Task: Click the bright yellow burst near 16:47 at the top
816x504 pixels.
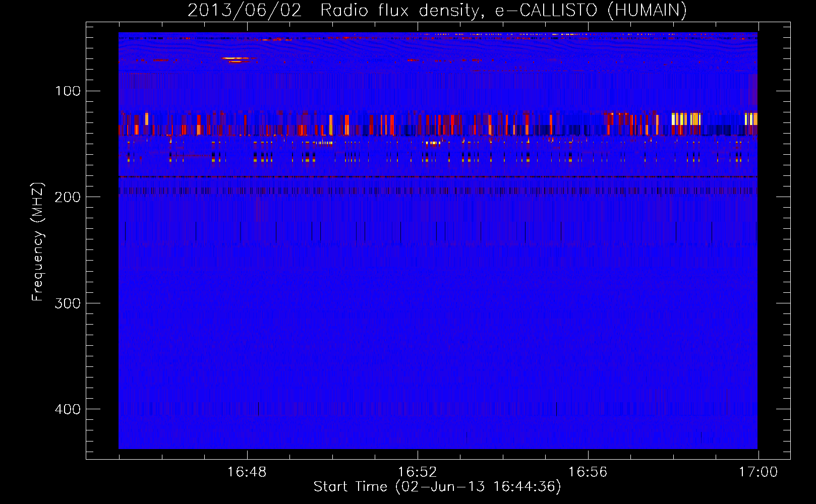Action: pos(236,59)
